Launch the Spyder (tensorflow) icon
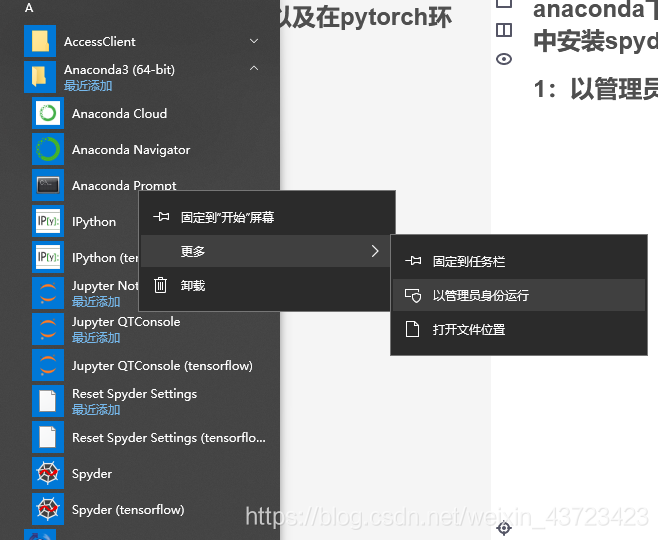The image size is (658, 540). click(48, 509)
